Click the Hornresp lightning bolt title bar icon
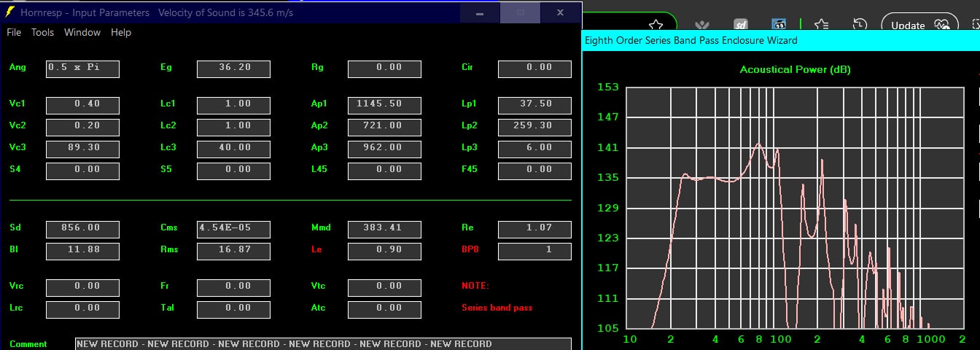This screenshot has width=980, height=350. pyautogui.click(x=9, y=12)
